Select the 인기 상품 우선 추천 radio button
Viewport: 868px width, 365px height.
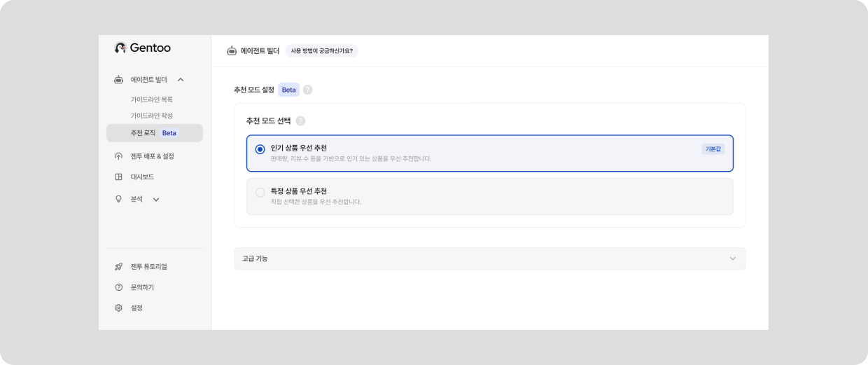[260, 149]
